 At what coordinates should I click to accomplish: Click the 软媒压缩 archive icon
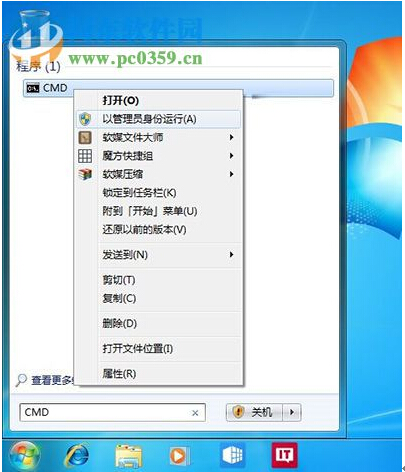tap(85, 174)
